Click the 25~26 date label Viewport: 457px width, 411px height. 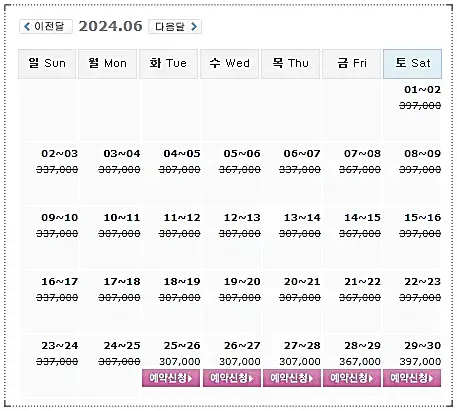tap(182, 346)
